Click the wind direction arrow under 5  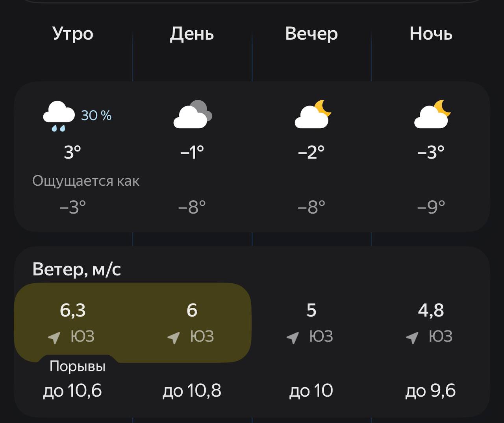[x=293, y=337]
